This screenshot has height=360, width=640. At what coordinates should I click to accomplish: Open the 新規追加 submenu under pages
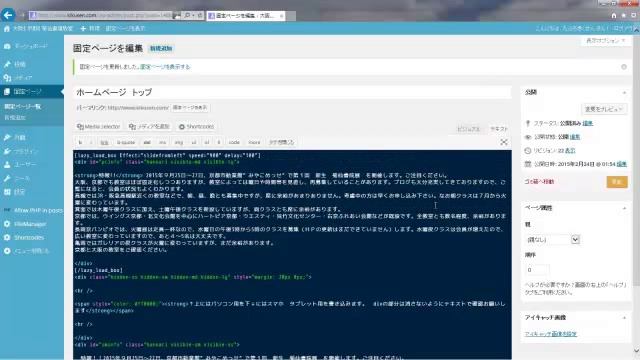click(x=15, y=118)
